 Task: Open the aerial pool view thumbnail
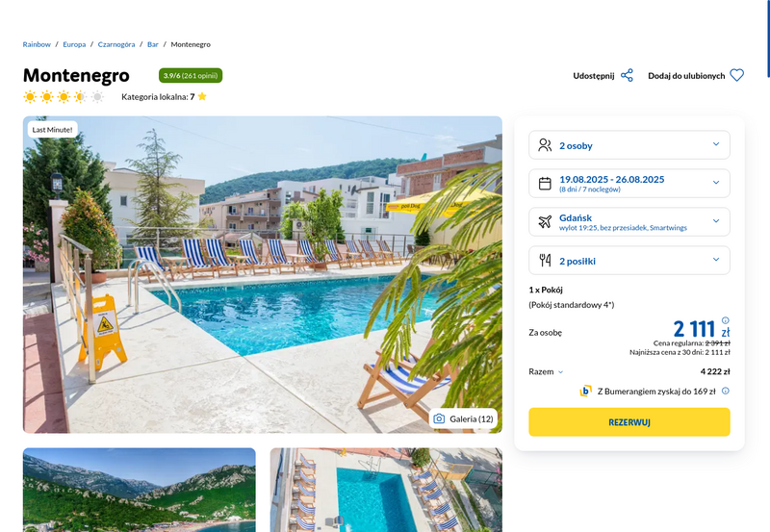[386, 490]
